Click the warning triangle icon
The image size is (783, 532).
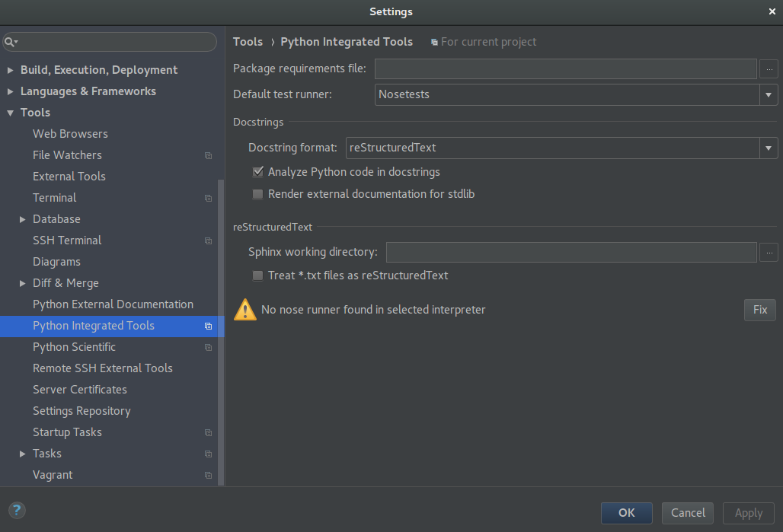pyautogui.click(x=245, y=310)
